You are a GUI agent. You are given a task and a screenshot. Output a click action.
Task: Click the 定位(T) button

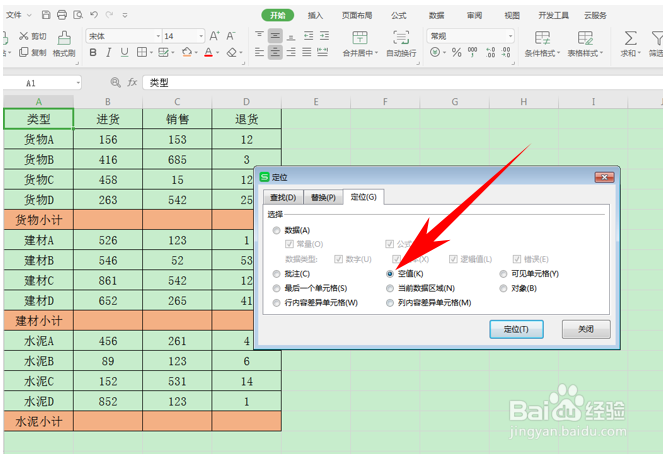516,329
